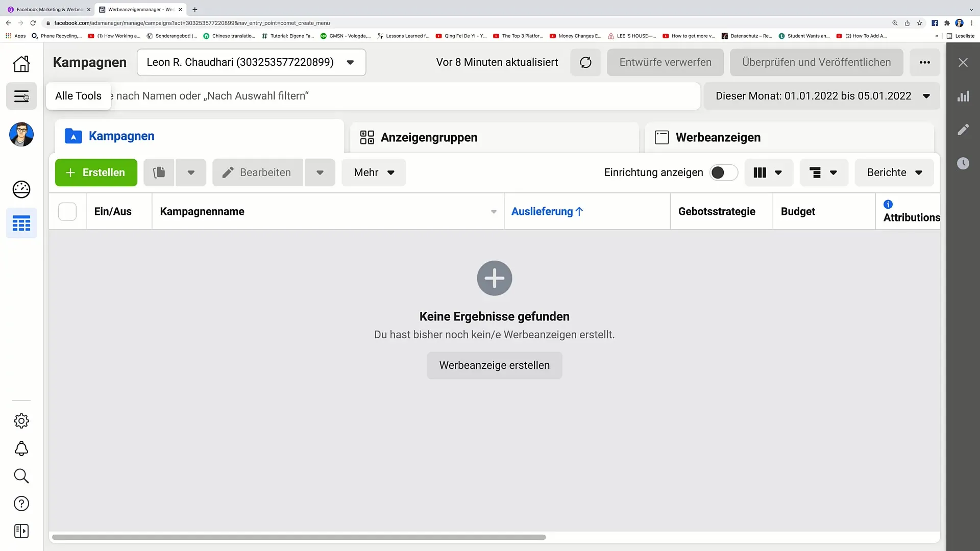Open the browser extensions puzzle icon

point(947,23)
